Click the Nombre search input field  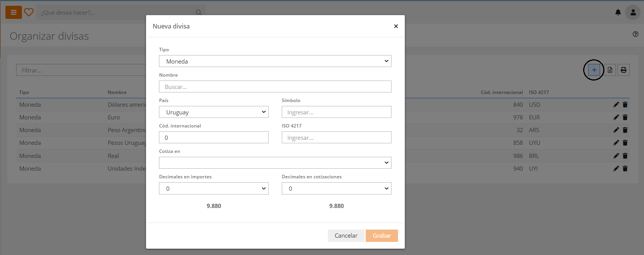(275, 87)
